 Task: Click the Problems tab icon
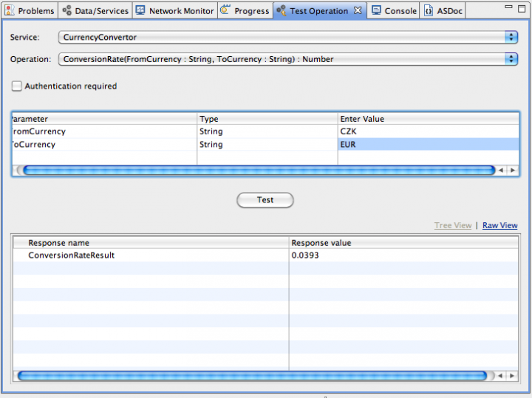pos(9,10)
